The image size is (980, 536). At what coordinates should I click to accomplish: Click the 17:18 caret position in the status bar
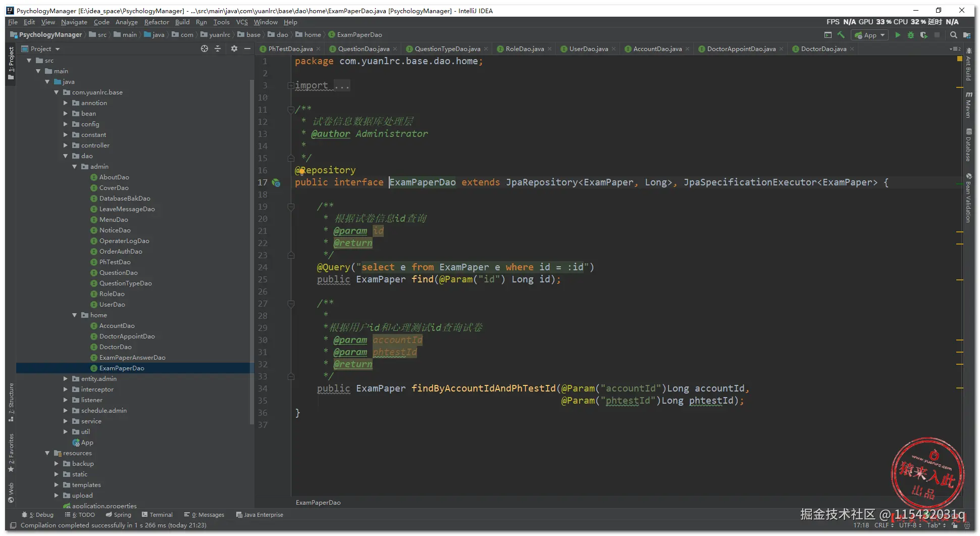point(861,525)
